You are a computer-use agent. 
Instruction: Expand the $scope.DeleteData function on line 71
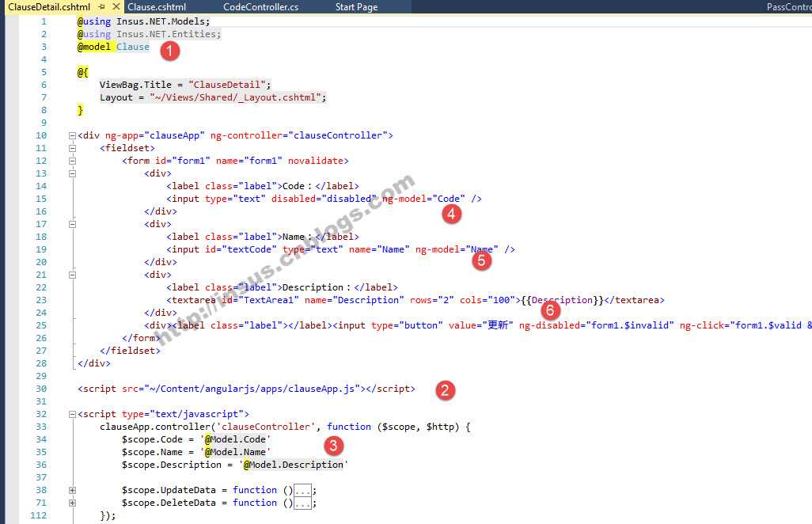point(73,503)
